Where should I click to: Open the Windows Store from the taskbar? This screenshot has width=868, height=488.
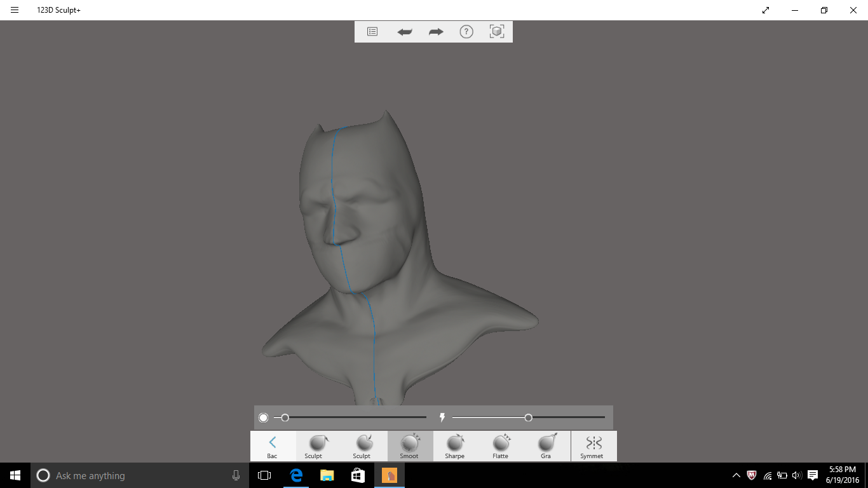[x=358, y=475]
